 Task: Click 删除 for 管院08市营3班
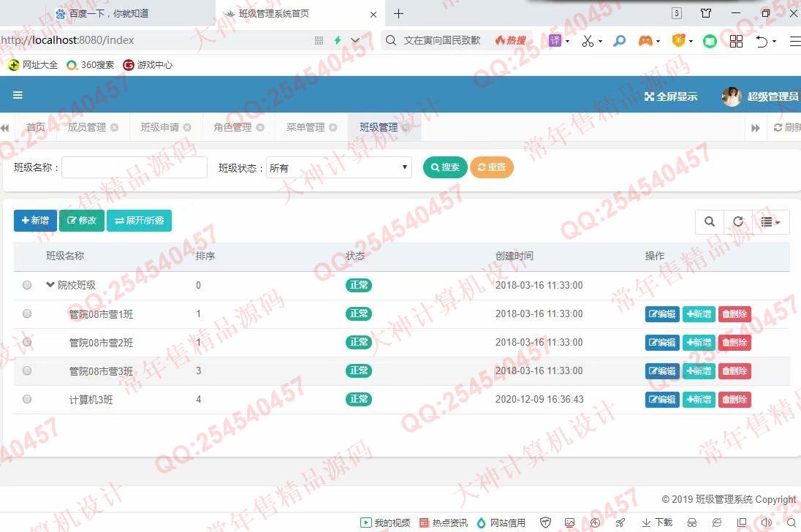(734, 370)
